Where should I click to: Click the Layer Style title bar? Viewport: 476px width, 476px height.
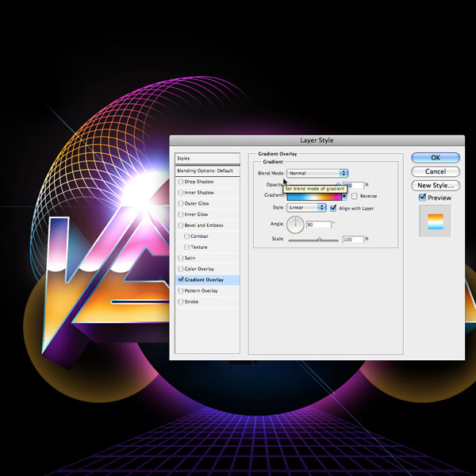coord(317,140)
